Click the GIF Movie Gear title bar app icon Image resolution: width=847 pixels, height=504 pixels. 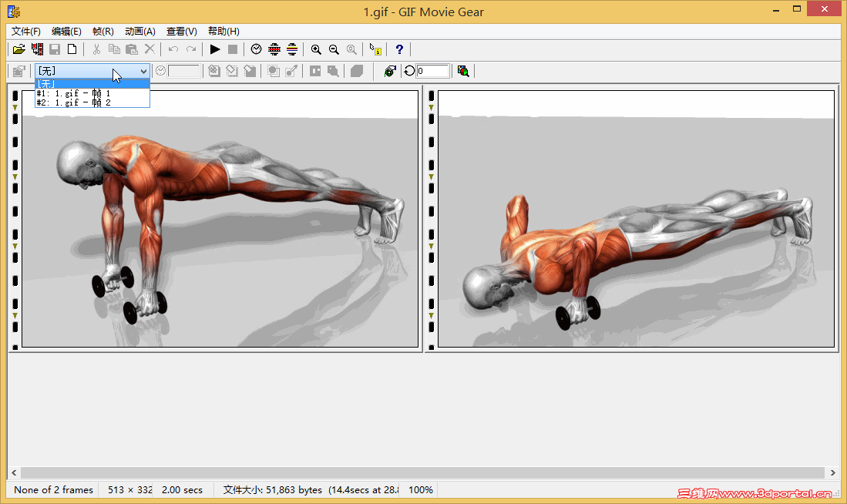[14, 12]
